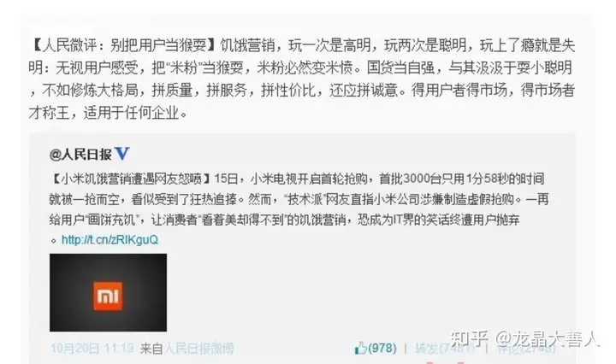Click the 10月20日 11:19 timestamp
This screenshot has width=616, height=364.
coord(92,349)
